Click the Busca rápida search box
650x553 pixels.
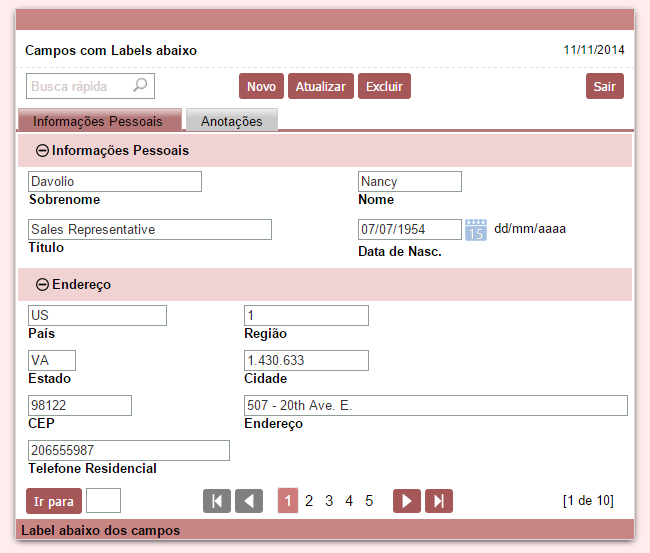(78, 86)
